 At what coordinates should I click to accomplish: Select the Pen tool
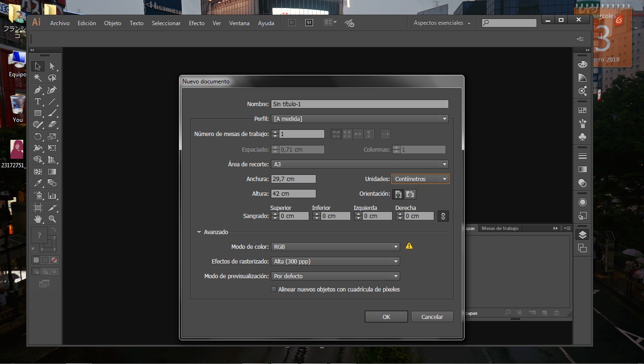coord(38,90)
